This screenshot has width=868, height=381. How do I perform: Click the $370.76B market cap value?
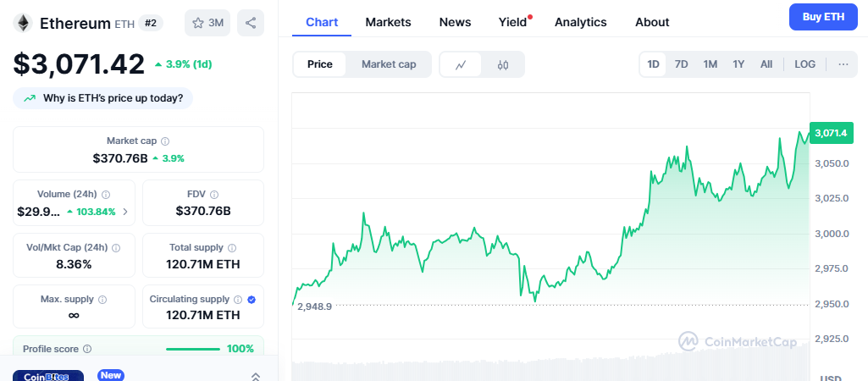[120, 158]
